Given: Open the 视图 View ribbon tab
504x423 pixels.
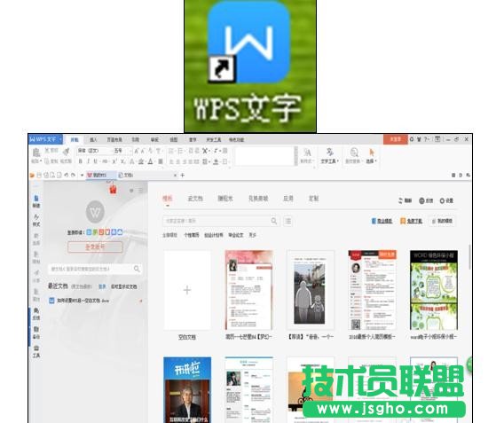Looking at the screenshot, I should [x=174, y=140].
